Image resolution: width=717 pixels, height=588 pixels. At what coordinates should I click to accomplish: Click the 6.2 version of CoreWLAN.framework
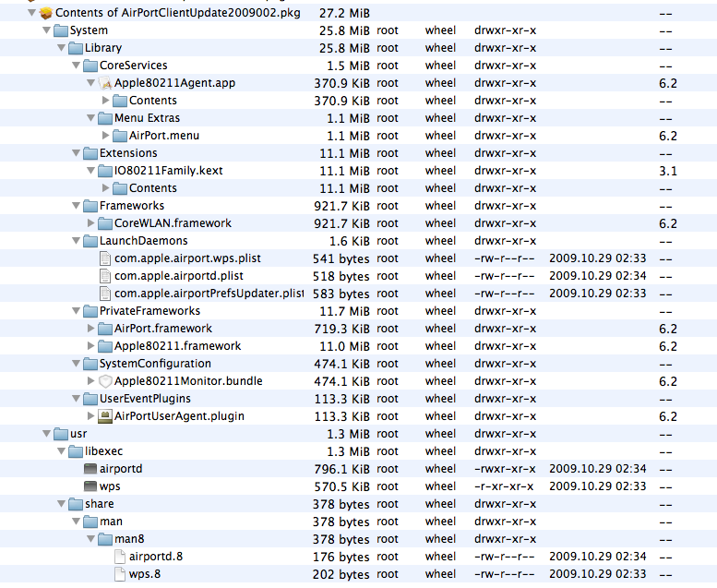[x=668, y=223]
